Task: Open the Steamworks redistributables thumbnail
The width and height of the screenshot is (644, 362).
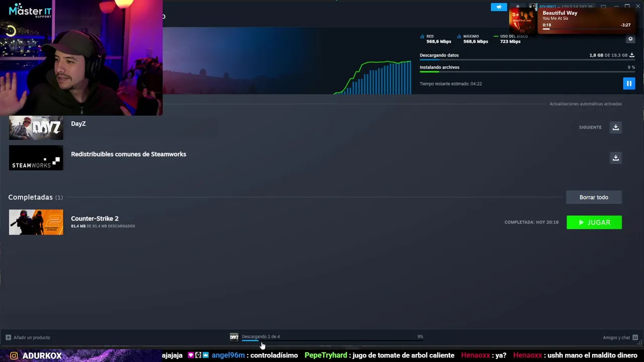Action: (36, 158)
